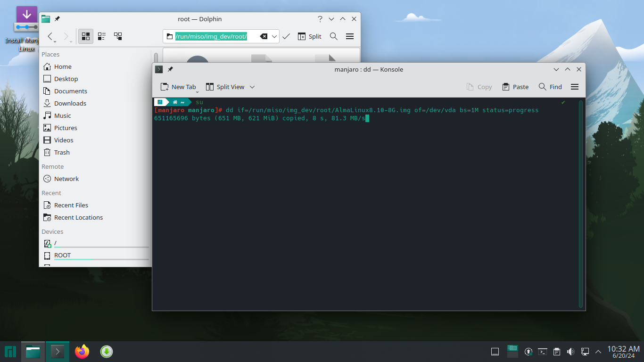Open Dolphin window help question mark
644x362 pixels.
tap(320, 19)
